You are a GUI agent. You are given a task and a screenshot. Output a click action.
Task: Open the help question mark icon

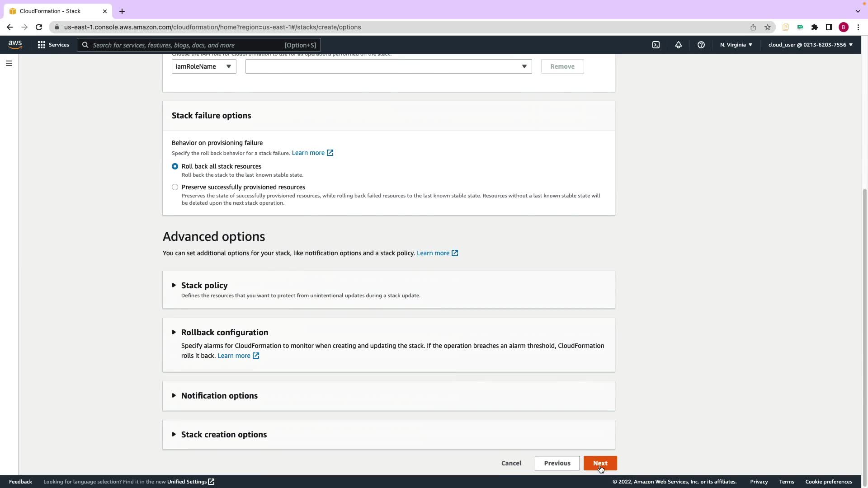pyautogui.click(x=701, y=45)
